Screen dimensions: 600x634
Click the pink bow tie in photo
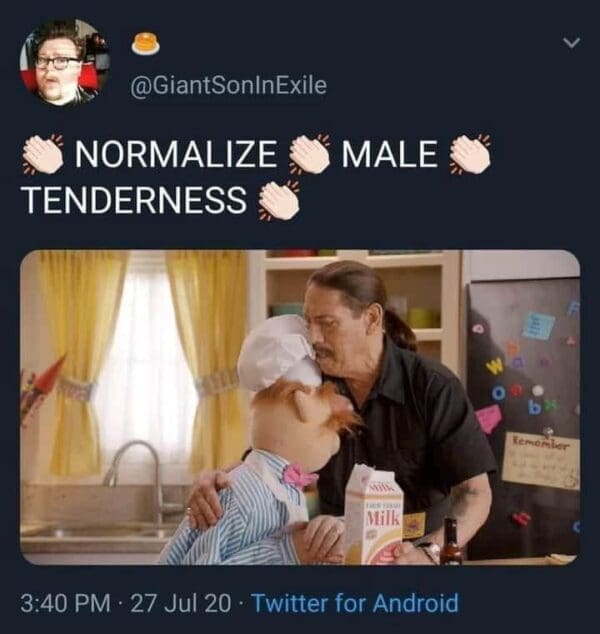(298, 476)
